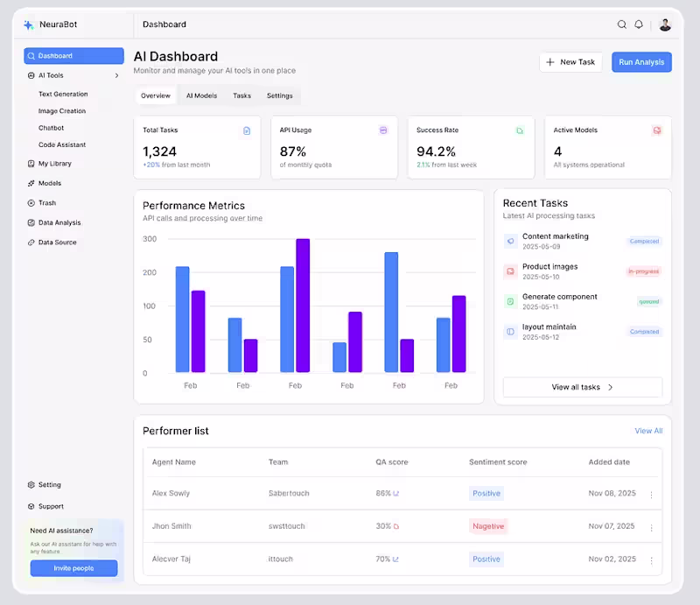This screenshot has width=700, height=605.
Task: Click the Total Tasks document icon
Action: (247, 130)
